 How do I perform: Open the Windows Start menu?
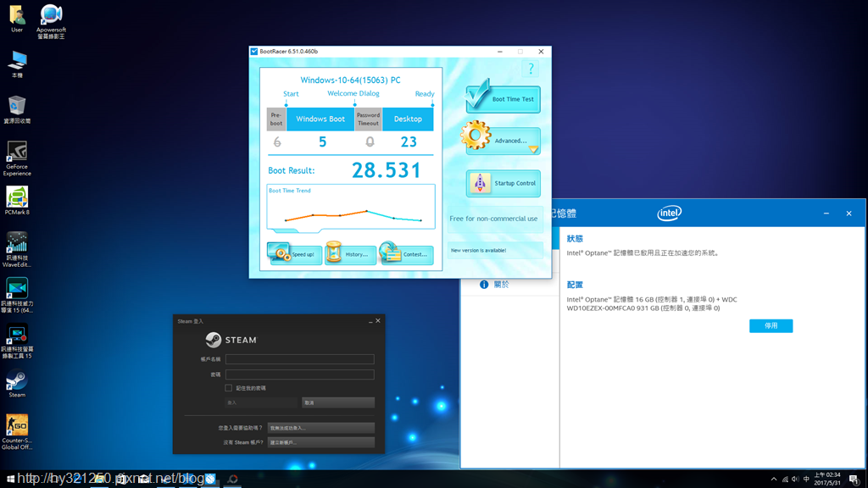click(10, 480)
